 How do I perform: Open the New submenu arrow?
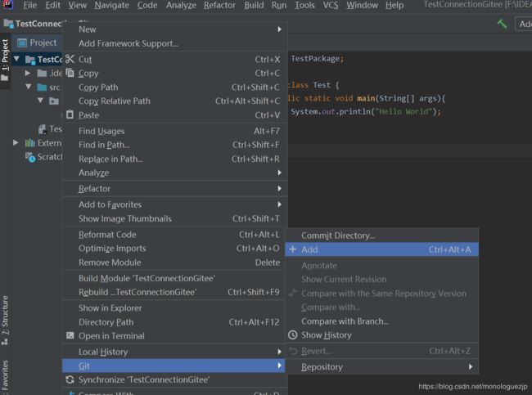click(279, 29)
